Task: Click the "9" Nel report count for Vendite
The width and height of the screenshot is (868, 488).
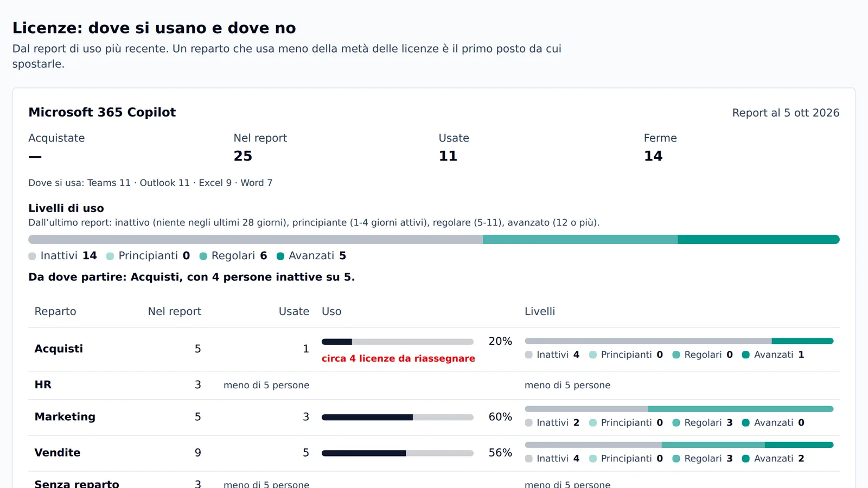Action: 197,452
